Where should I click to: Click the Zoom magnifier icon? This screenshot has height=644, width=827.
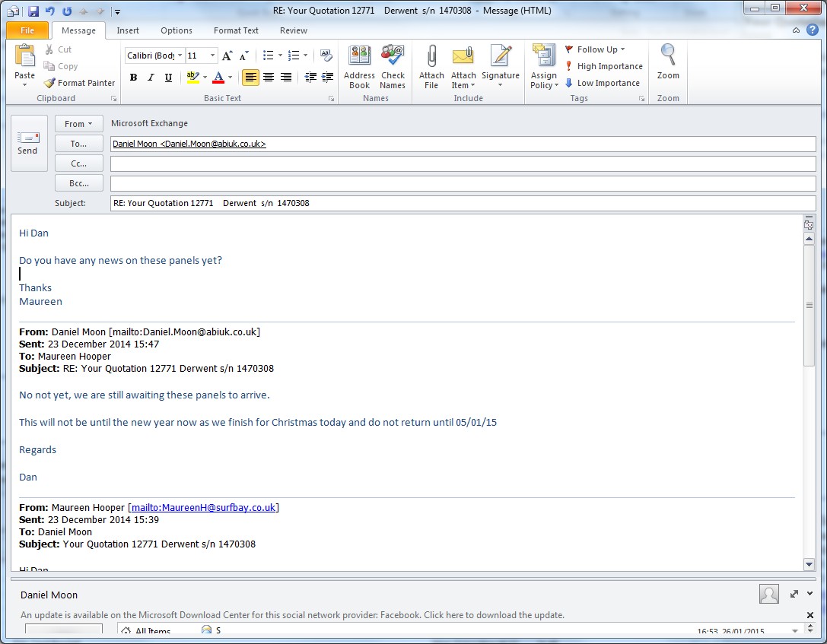click(x=668, y=56)
